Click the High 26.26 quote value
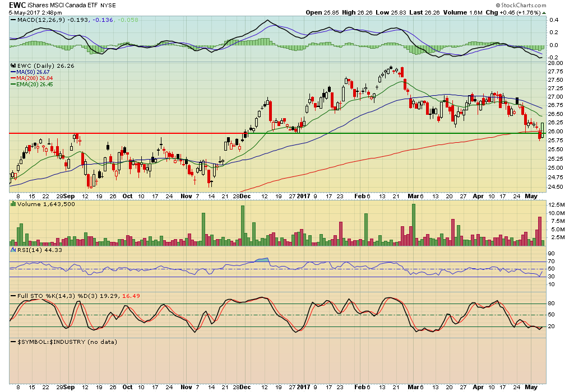The image size is (574, 392). coord(357,12)
